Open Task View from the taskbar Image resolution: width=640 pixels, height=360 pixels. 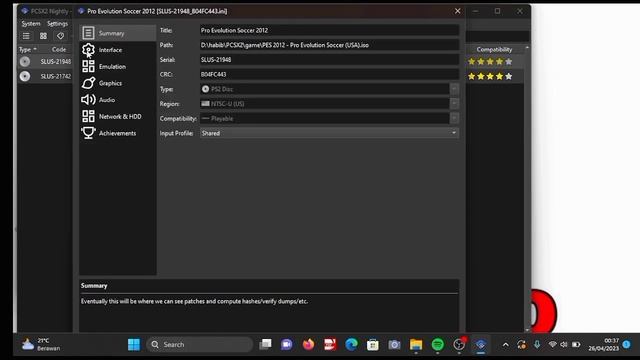265,344
